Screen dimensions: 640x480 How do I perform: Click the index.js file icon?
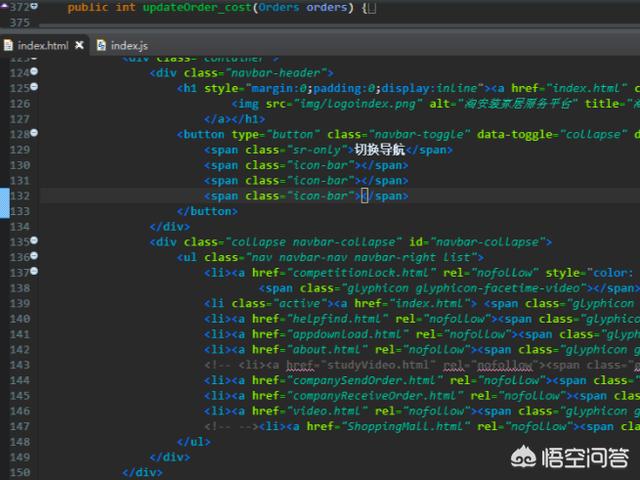point(101,45)
